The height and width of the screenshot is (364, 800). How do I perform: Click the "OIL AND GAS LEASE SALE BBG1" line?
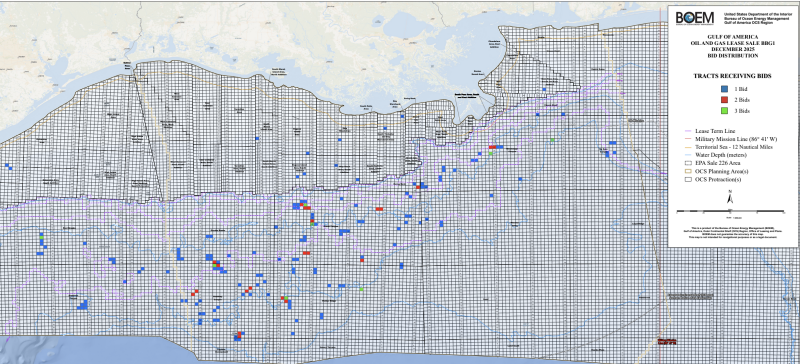[x=733, y=43]
